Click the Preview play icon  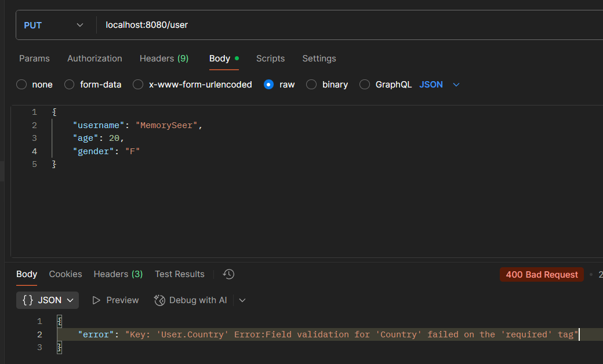point(97,300)
